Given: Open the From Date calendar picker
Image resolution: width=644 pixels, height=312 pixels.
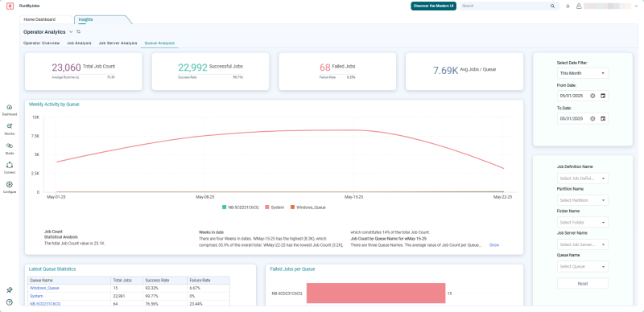Looking at the screenshot, I should click(x=603, y=96).
